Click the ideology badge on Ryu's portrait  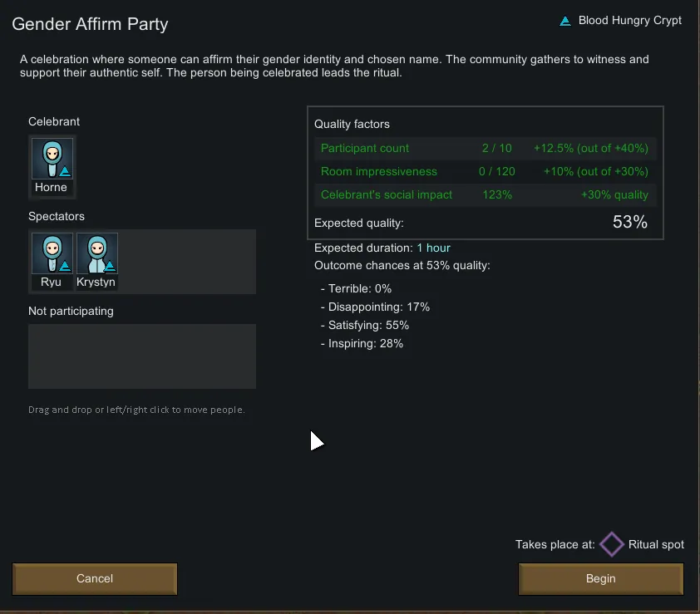pos(65,266)
